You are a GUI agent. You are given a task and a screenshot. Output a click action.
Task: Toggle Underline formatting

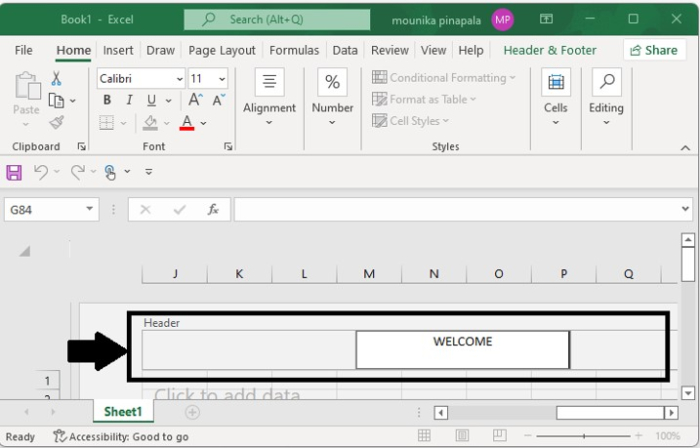pos(151,100)
